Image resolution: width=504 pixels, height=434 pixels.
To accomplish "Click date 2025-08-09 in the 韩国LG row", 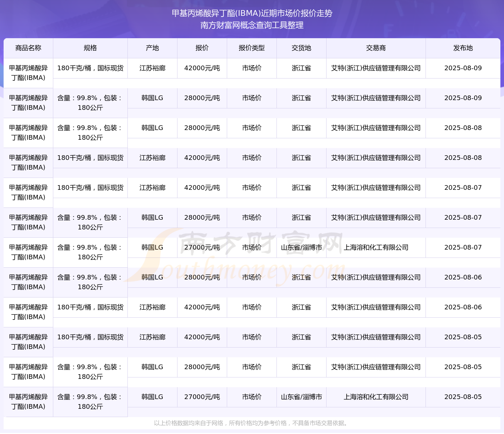I will (x=463, y=98).
